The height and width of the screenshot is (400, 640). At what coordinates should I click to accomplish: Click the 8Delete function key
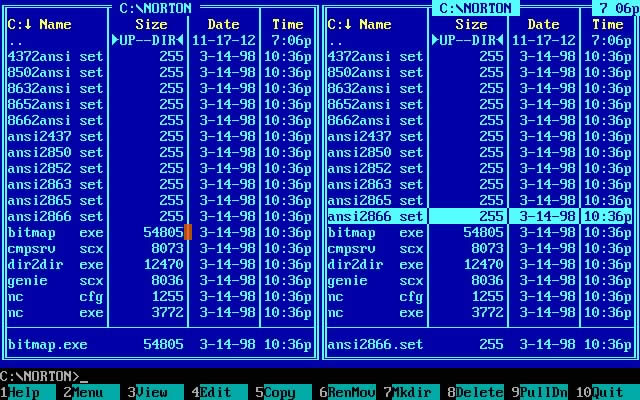pyautogui.click(x=476, y=392)
